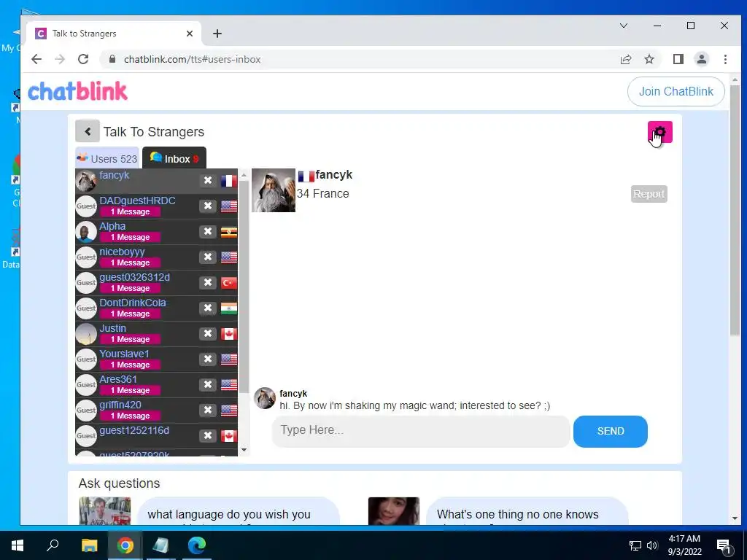Remove Yourslave1 conversation with X icon
The width and height of the screenshot is (747, 560).
point(208,359)
